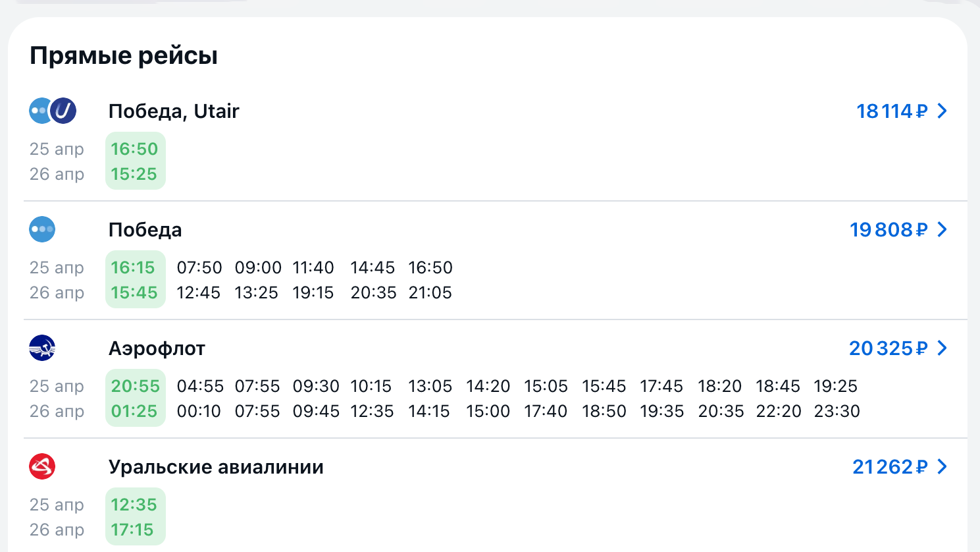Choose Победа 11:40 departure option
The width and height of the screenshot is (980, 552).
point(313,267)
